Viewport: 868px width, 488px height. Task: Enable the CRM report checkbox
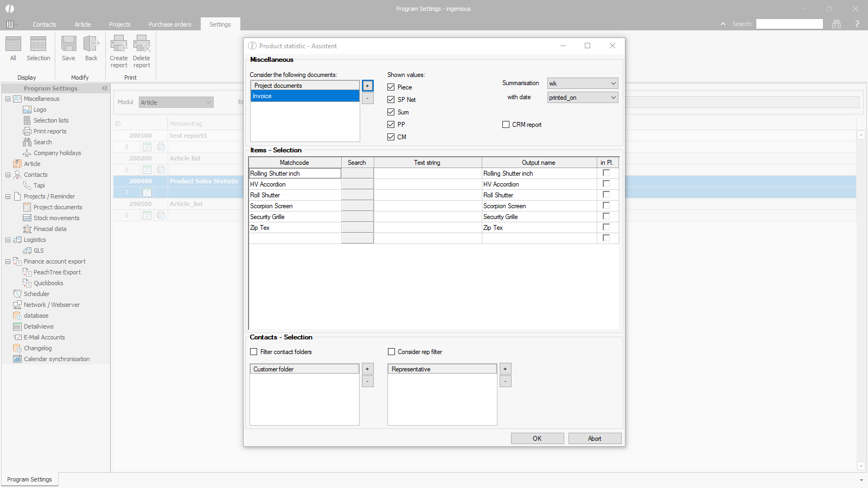(506, 125)
